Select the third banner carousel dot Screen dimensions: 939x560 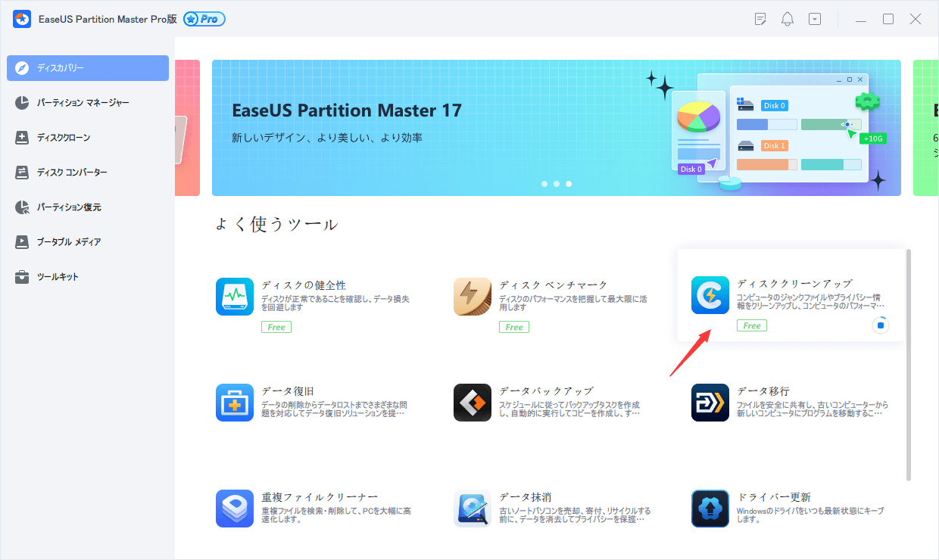[x=569, y=184]
